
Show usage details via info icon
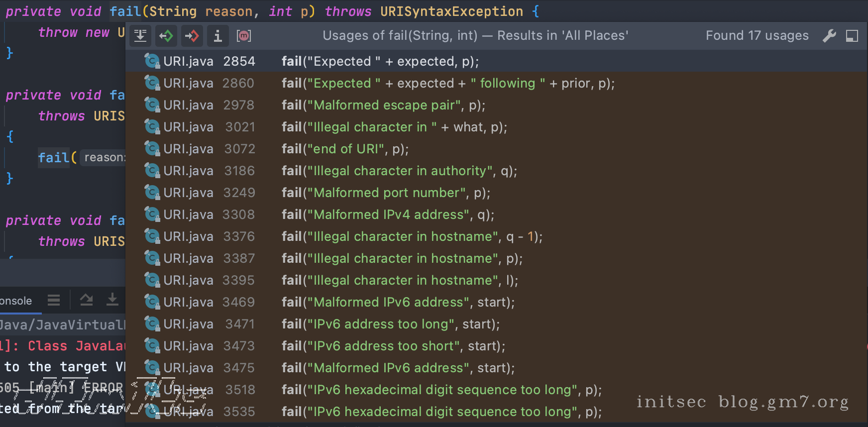(217, 36)
